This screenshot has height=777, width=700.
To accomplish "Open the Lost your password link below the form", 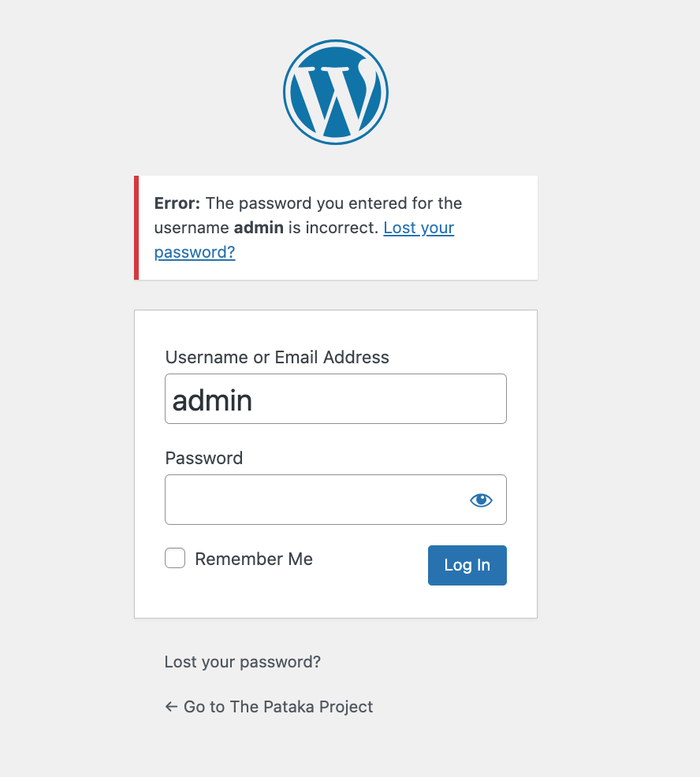I will coord(243,662).
